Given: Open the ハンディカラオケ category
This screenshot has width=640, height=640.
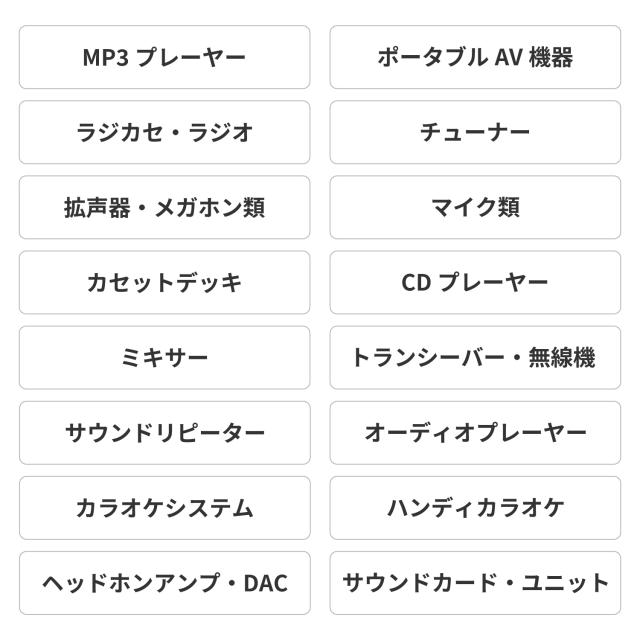Looking at the screenshot, I should click(x=475, y=507).
